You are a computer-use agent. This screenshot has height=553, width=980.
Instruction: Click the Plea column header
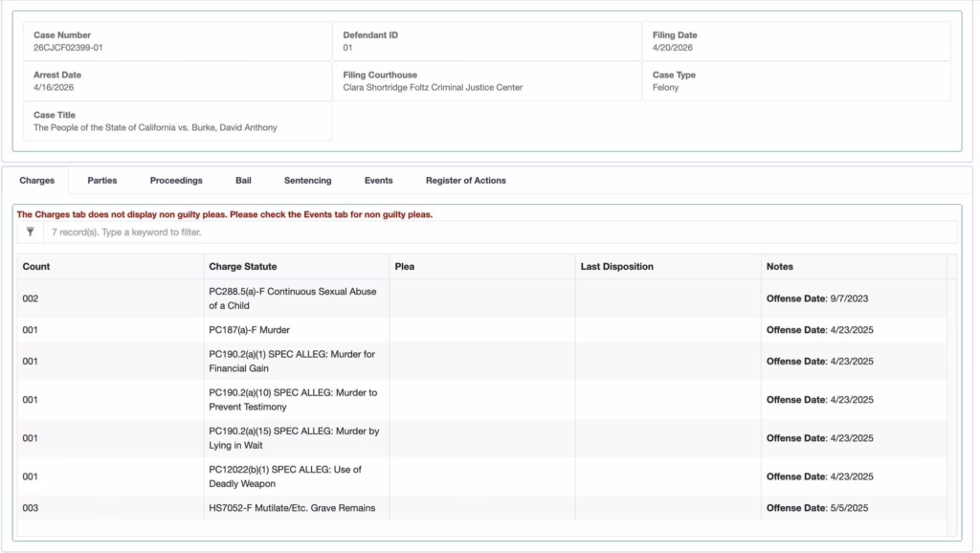coord(404,266)
